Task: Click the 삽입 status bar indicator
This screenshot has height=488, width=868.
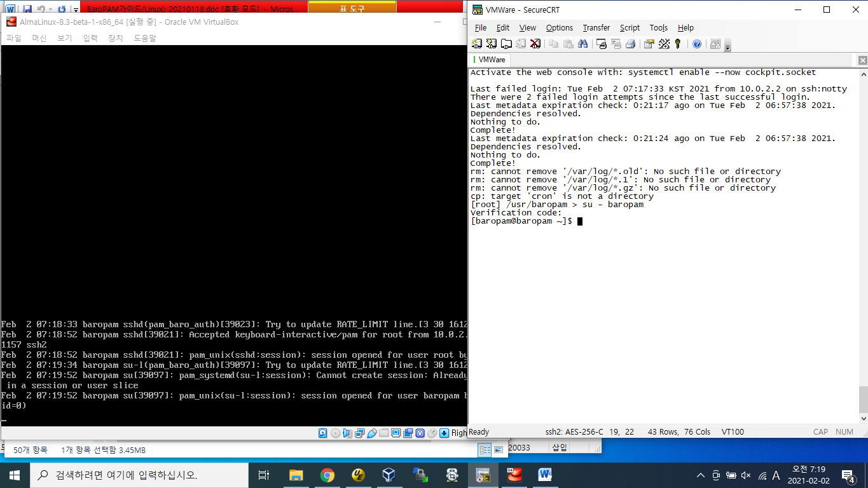Action: point(559,447)
